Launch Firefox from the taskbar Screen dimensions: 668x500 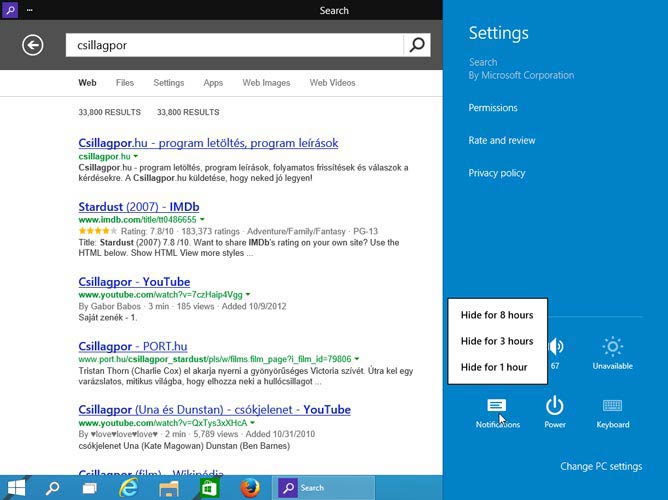(x=250, y=488)
